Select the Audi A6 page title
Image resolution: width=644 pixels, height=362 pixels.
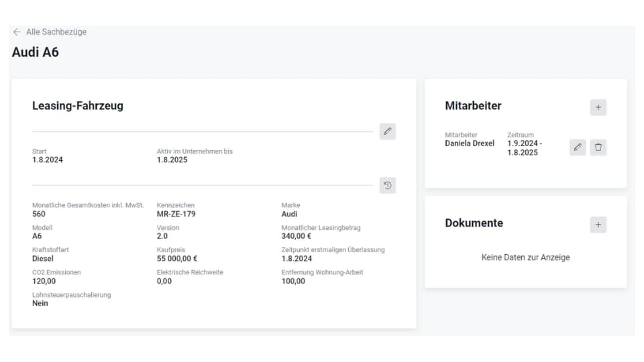pos(36,52)
